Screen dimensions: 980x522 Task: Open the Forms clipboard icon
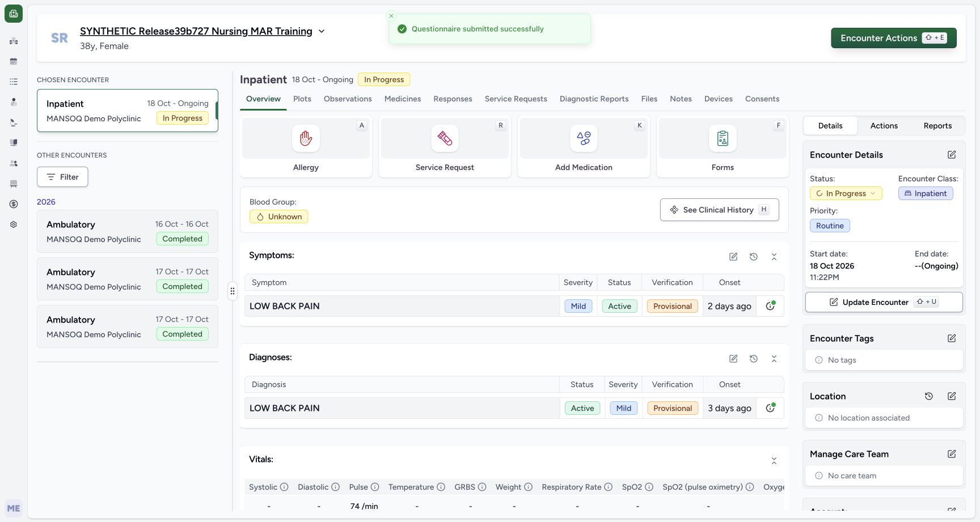point(723,138)
